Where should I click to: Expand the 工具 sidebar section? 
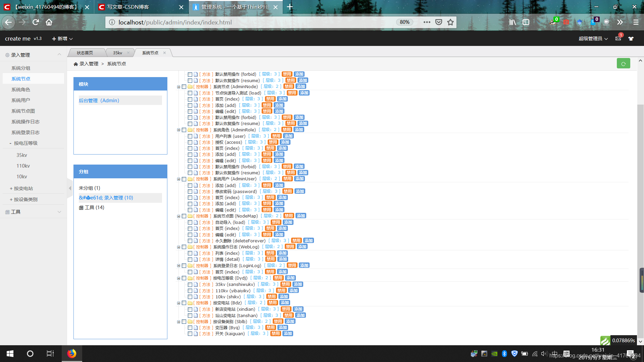coord(34,212)
